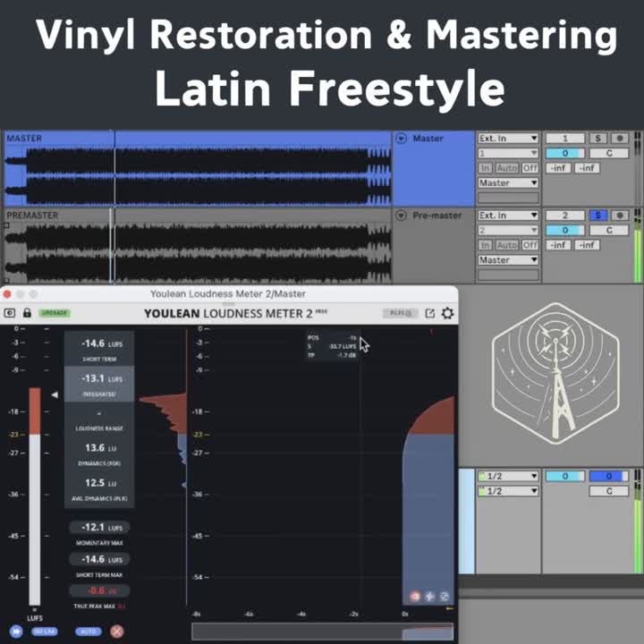Toggle the AUTO pill button

(x=88, y=631)
